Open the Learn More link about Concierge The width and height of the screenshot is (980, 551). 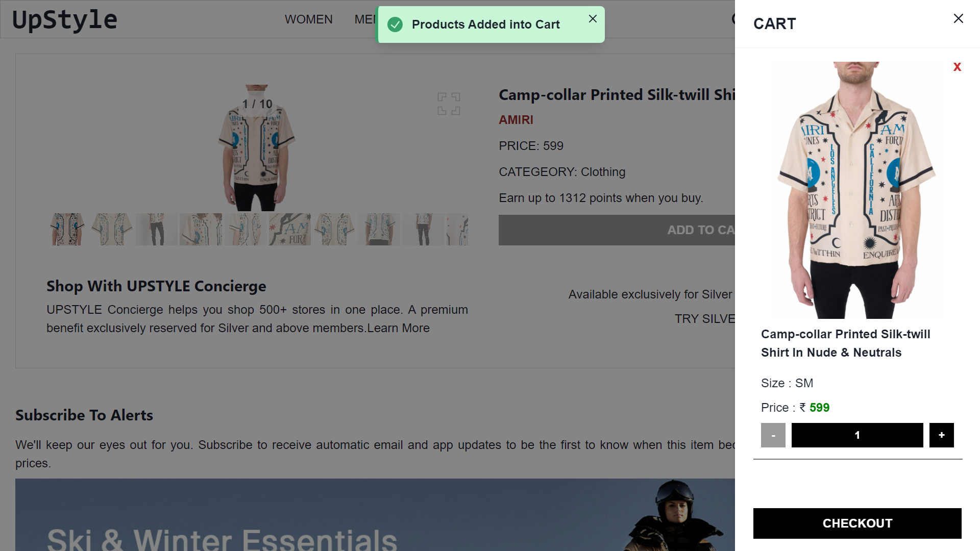pyautogui.click(x=398, y=328)
